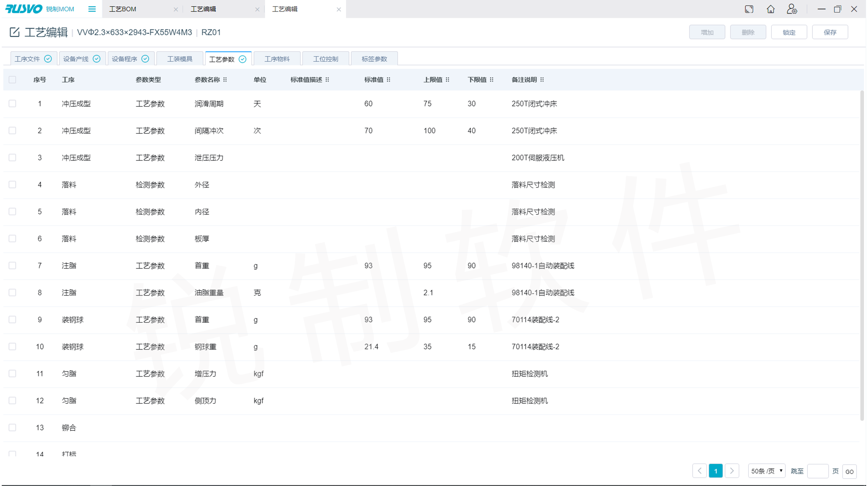
Task: Click the hamburger menu icon
Action: (92, 9)
